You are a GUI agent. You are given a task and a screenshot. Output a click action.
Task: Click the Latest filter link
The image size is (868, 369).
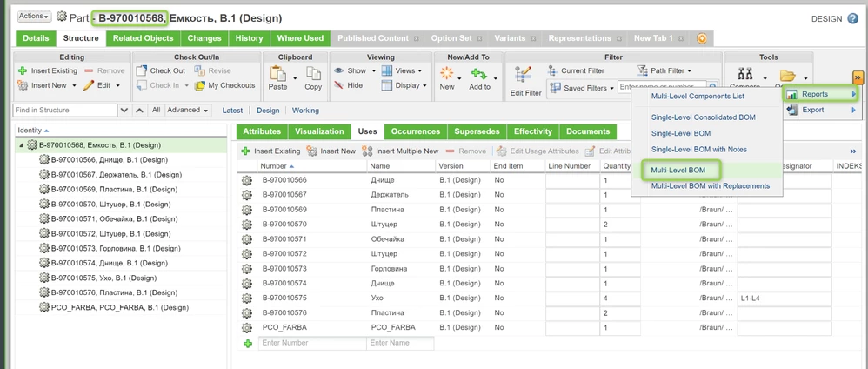coord(232,111)
